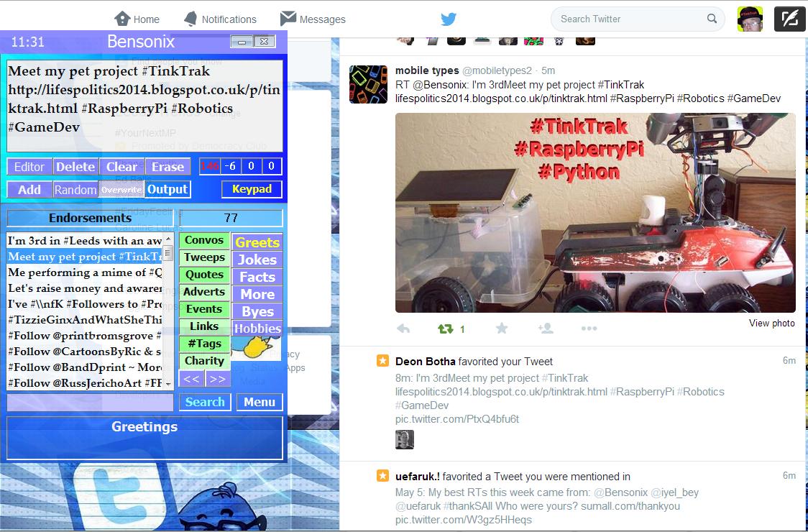Image resolution: width=808 pixels, height=532 pixels.
Task: Click the Editor button in Bensonix
Action: coord(29,167)
